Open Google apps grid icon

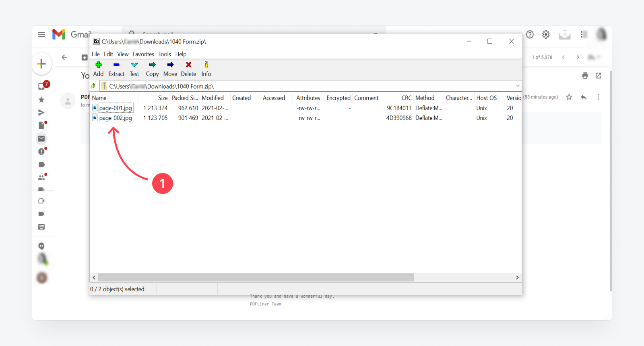pos(583,35)
